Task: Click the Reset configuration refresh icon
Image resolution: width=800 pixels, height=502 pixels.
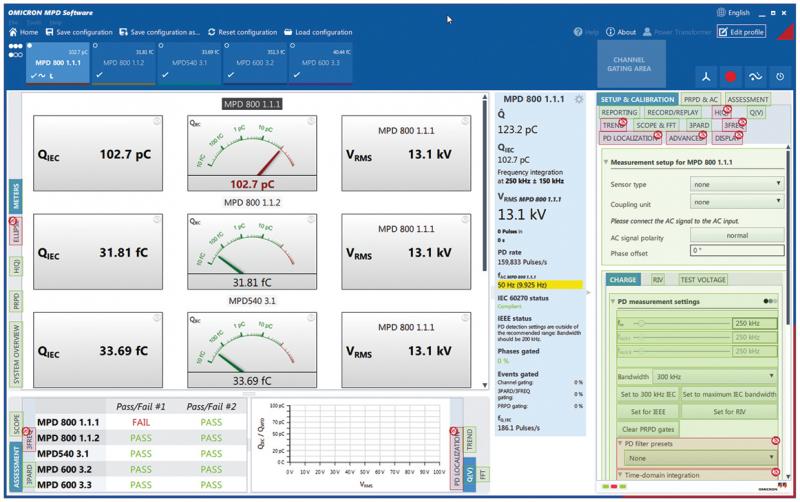Action: 212,32
